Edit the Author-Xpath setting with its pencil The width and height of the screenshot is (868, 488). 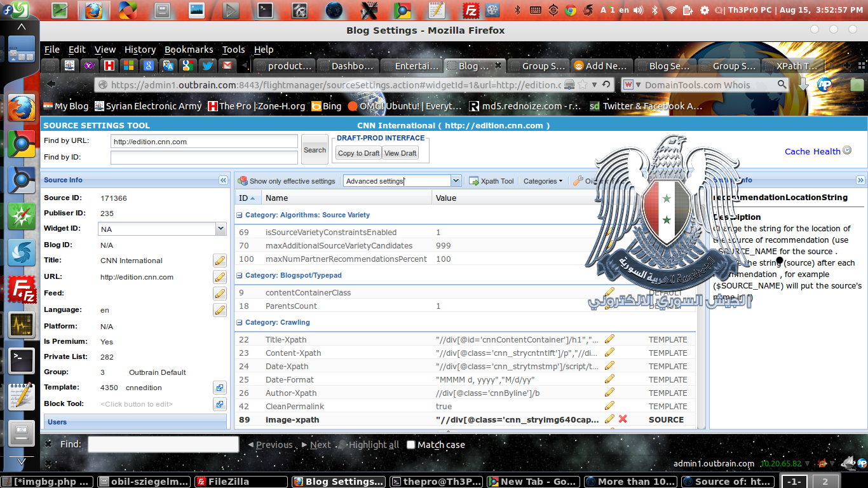(609, 393)
